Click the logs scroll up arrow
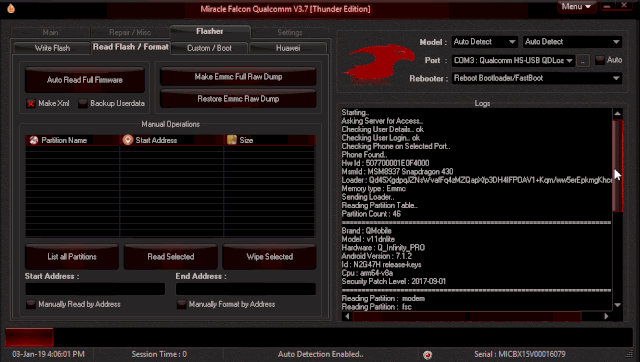Image resolution: width=640 pixels, height=362 pixels. (x=618, y=113)
